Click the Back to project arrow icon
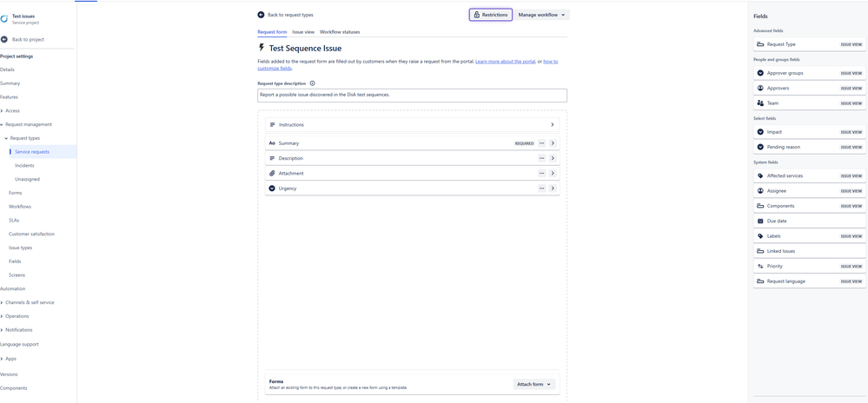Viewport: 868px width, 403px height. (x=4, y=39)
